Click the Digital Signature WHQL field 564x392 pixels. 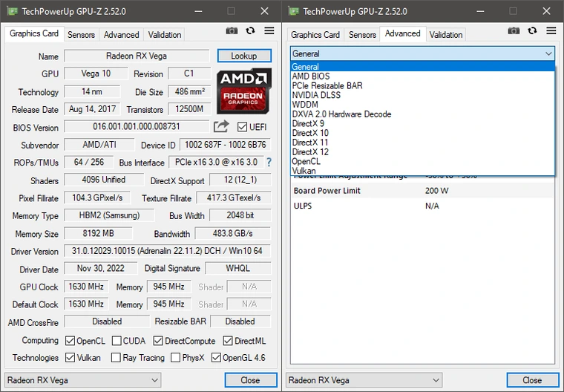(237, 268)
